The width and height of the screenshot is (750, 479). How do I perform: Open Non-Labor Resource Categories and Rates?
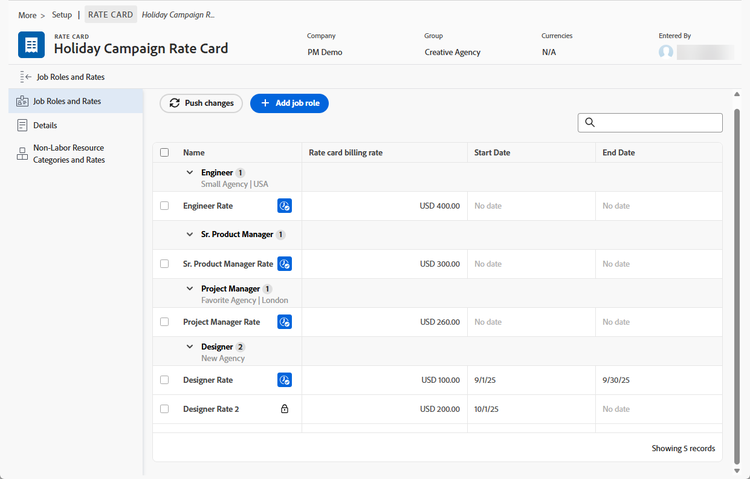[68, 154]
